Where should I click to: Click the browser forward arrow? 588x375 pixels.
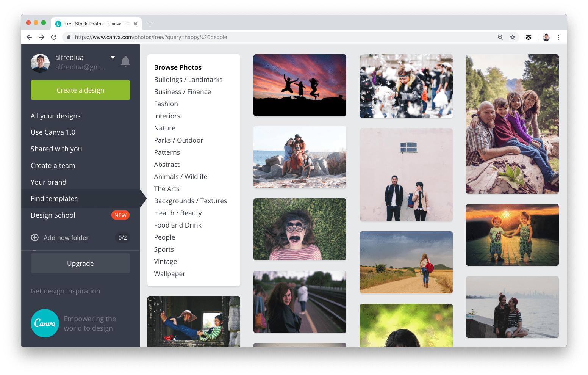pos(42,37)
